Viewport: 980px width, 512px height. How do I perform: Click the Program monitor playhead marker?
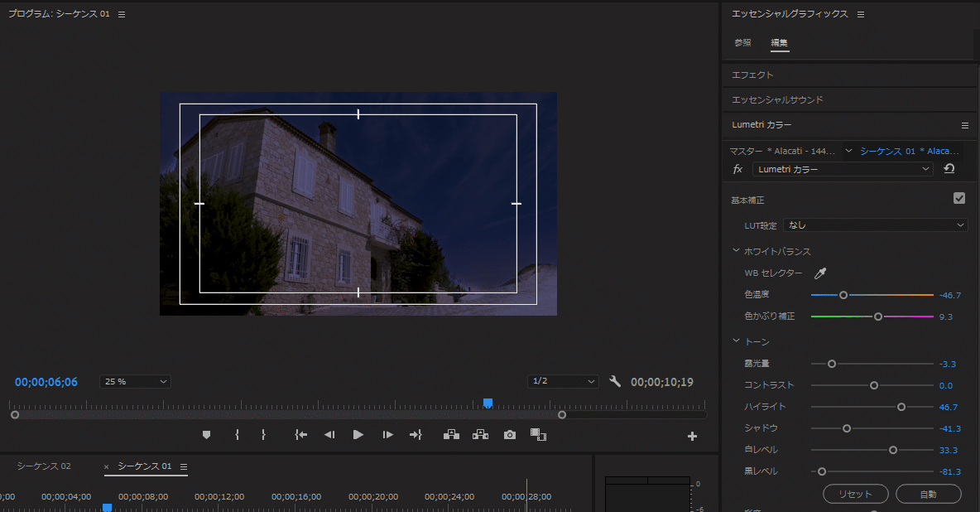(x=488, y=403)
